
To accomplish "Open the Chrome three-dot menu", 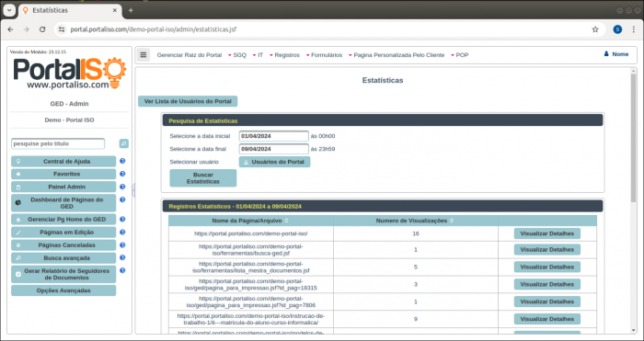I will point(634,29).
